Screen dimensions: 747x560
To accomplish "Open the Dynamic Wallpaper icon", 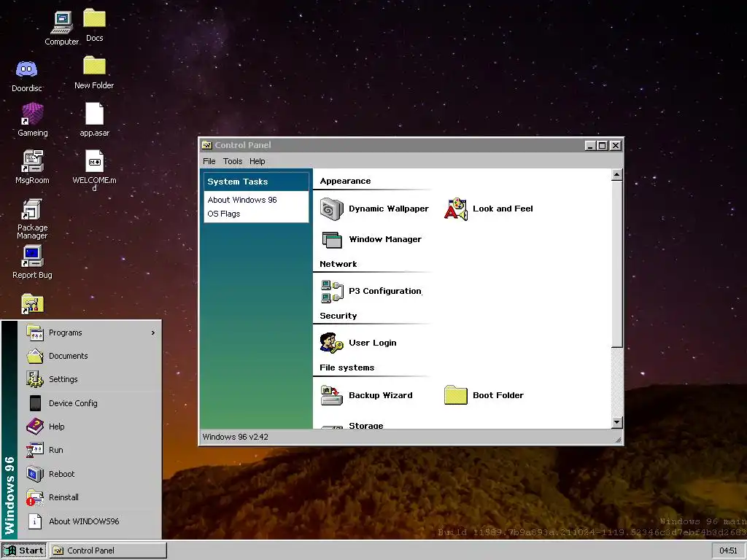I will coord(332,209).
